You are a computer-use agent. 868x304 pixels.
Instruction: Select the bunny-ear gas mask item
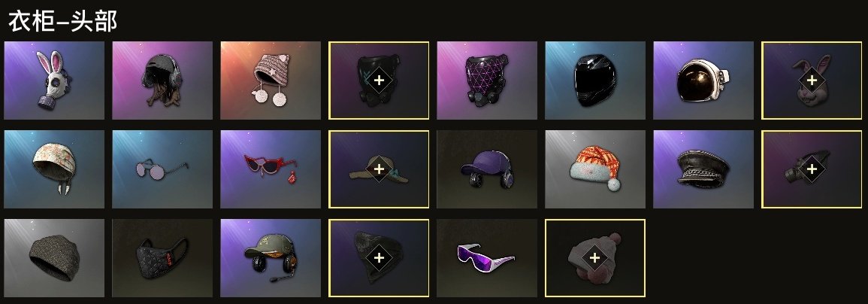53,81
